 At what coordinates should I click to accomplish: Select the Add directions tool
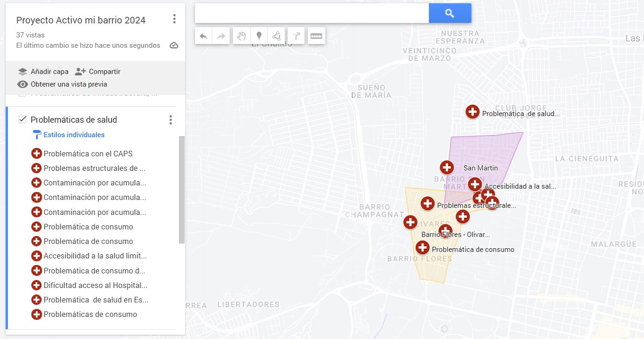pos(296,36)
